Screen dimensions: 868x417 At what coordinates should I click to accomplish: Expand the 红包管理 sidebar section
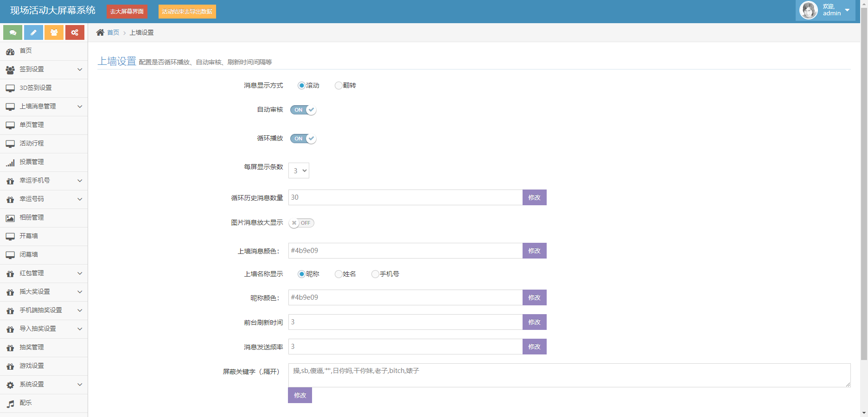click(x=44, y=273)
